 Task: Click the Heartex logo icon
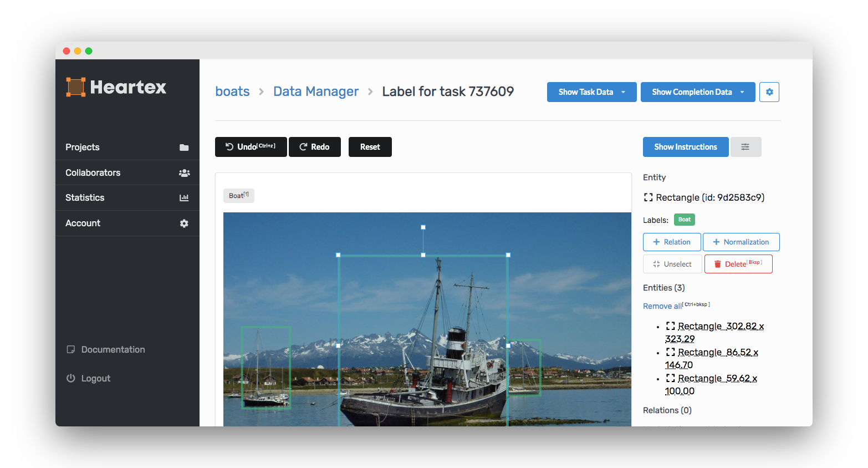coord(76,87)
